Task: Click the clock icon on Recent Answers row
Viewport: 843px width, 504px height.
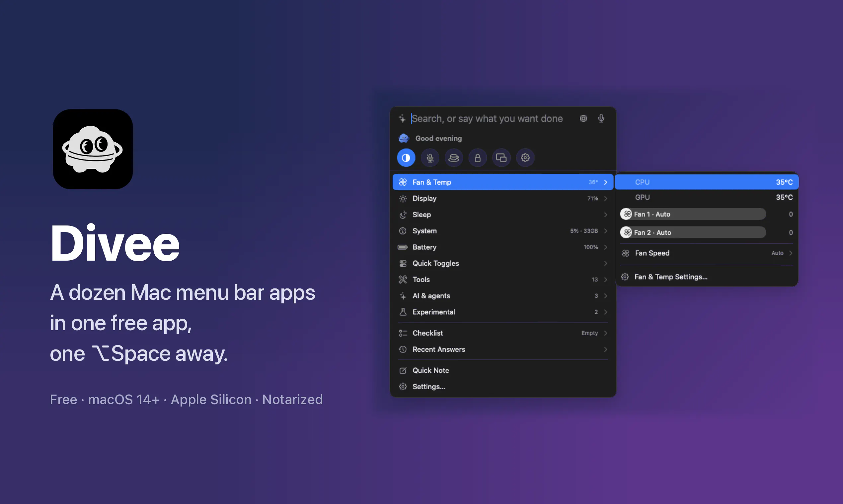Action: (x=403, y=349)
